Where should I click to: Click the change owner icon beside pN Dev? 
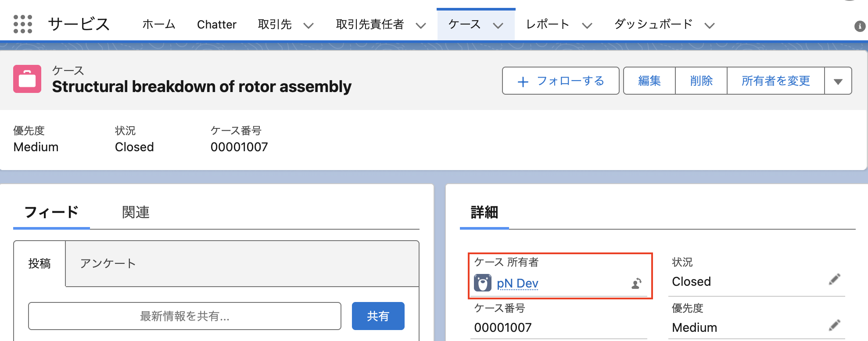click(637, 284)
